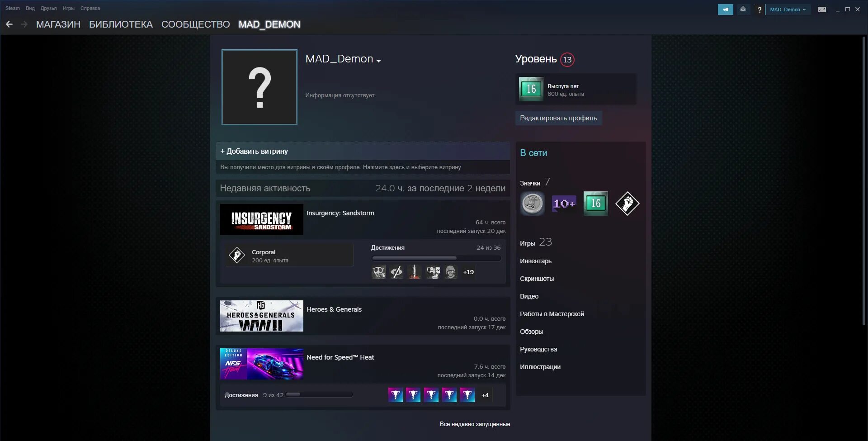Click the Insurgency achievements progress bar
This screenshot has height=441, width=868.
click(436, 258)
